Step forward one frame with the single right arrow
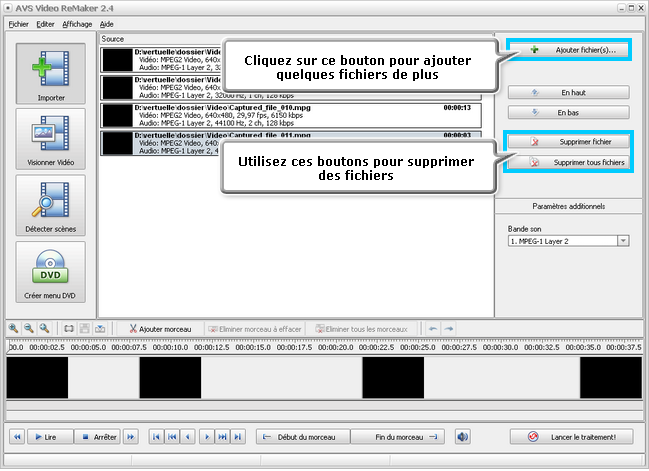Screen dimensions: 649x471 coord(207,437)
